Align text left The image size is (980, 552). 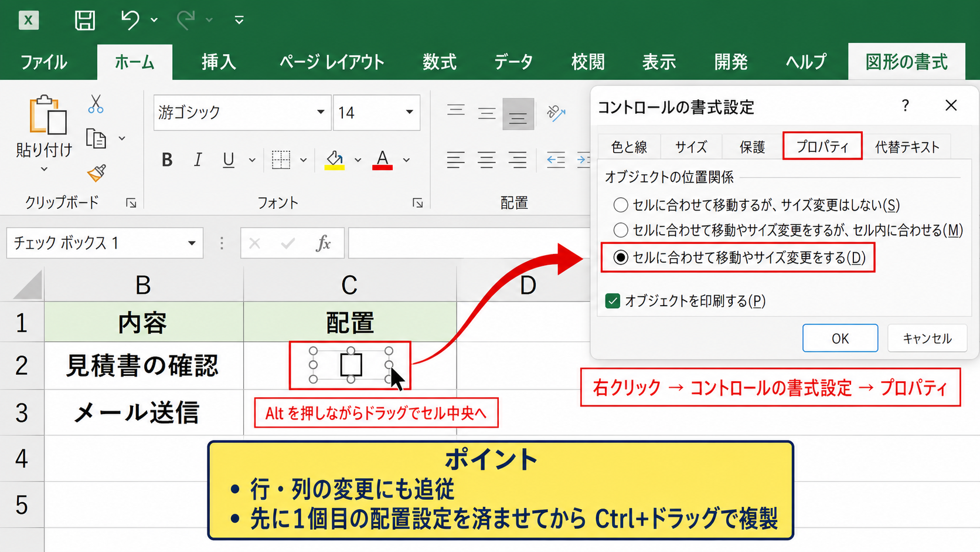455,160
